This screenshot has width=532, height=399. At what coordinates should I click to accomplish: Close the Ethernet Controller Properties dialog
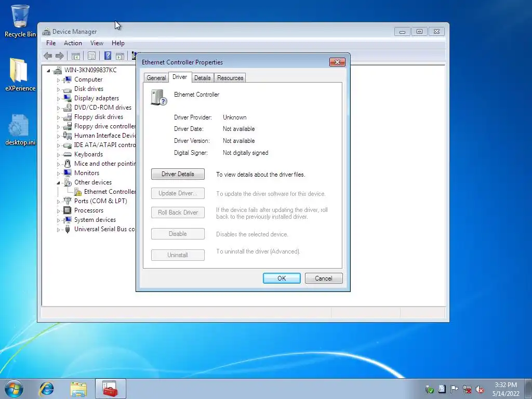click(337, 62)
